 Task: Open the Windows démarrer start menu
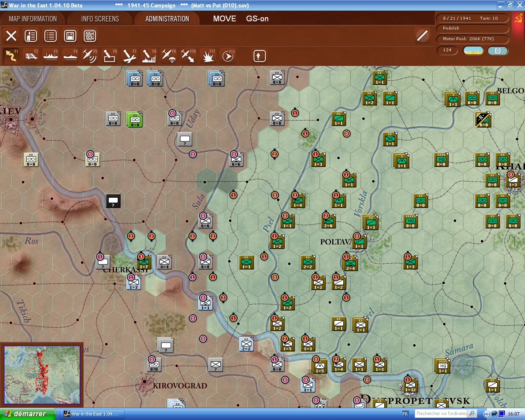(x=28, y=414)
